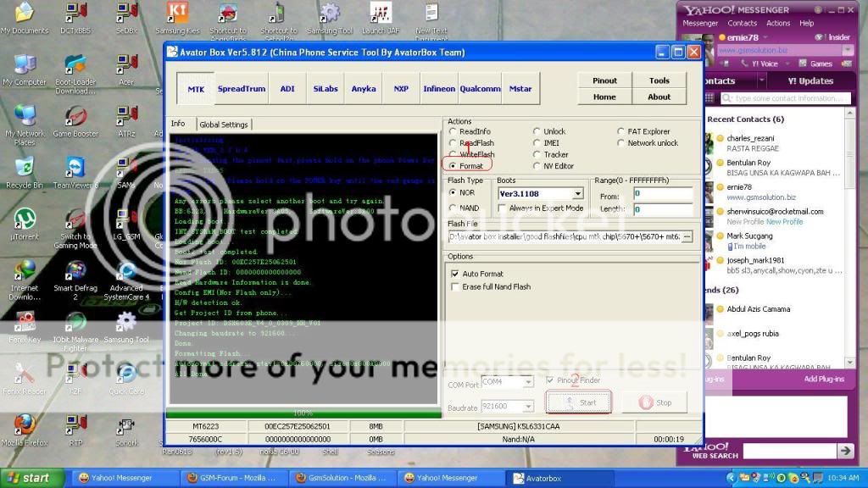
Task: Open the Game Booster desktop shortcut
Action: tap(76, 116)
